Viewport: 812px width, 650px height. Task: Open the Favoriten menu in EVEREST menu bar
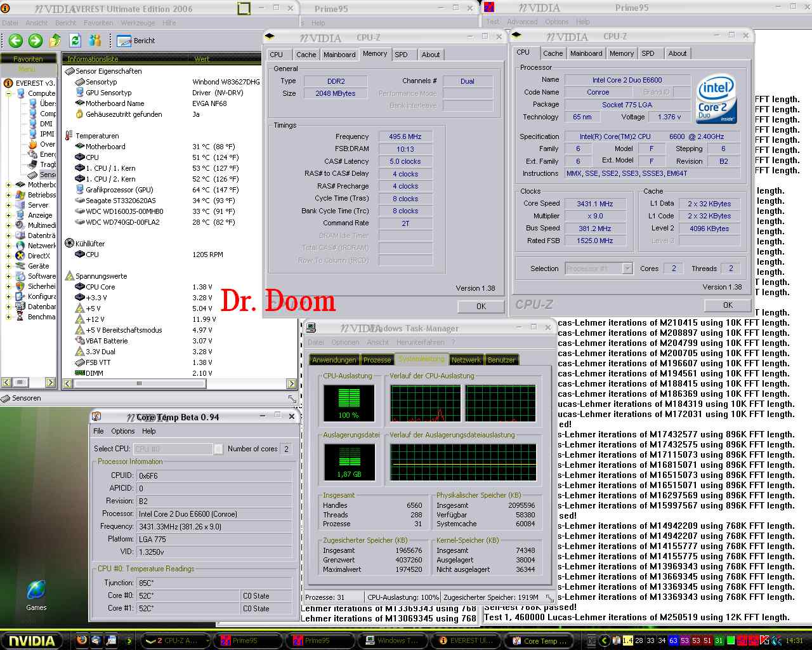(x=98, y=23)
